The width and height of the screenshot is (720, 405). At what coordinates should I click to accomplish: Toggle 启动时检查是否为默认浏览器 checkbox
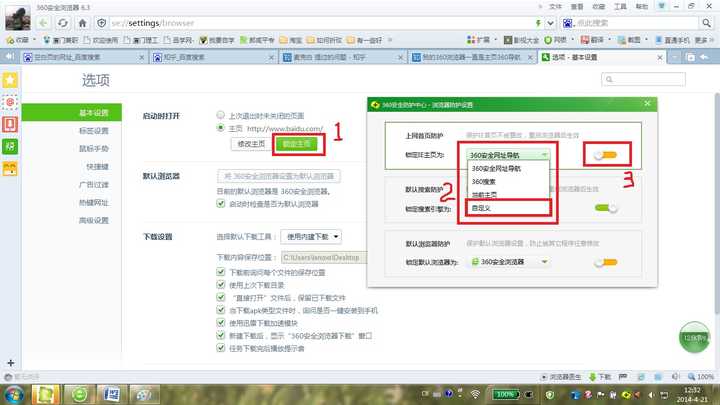(x=220, y=203)
